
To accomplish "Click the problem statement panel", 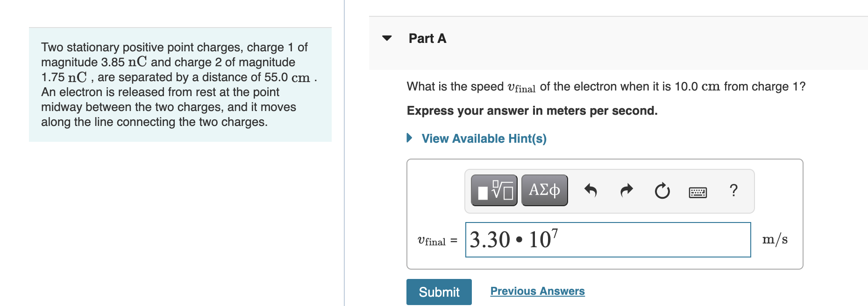I will pos(180,84).
